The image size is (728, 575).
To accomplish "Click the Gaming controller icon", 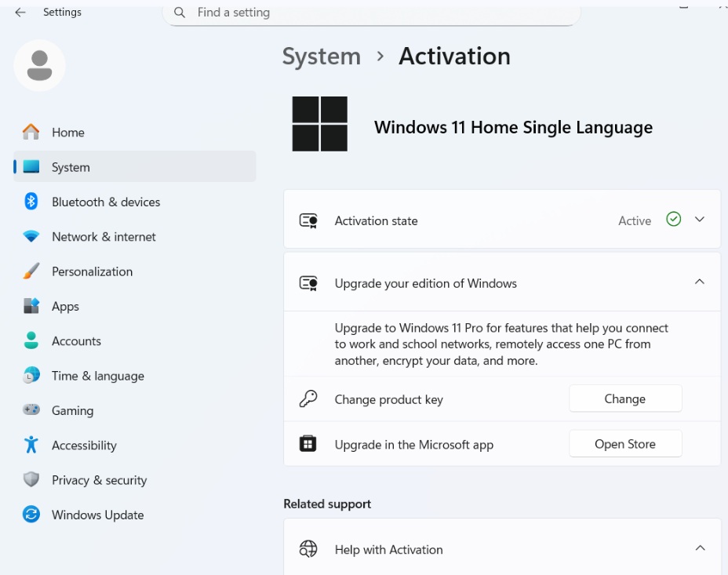I will coord(31,409).
